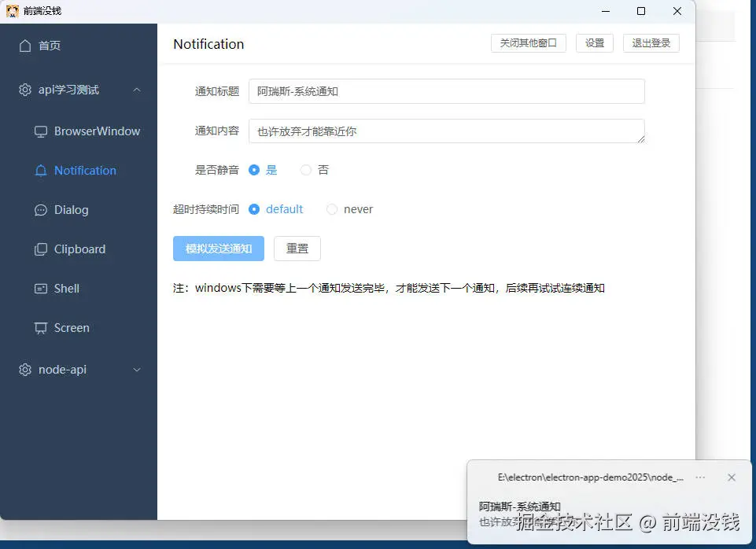Select the 是 radio for 是否静音

pyautogui.click(x=255, y=170)
